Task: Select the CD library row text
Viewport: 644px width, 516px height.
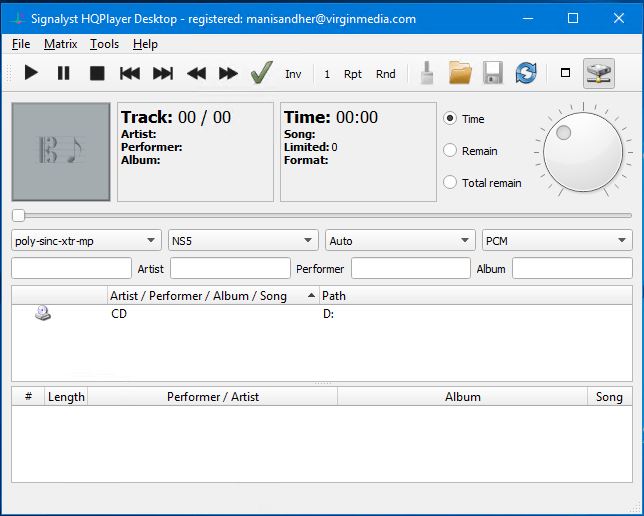Action: tap(119, 314)
